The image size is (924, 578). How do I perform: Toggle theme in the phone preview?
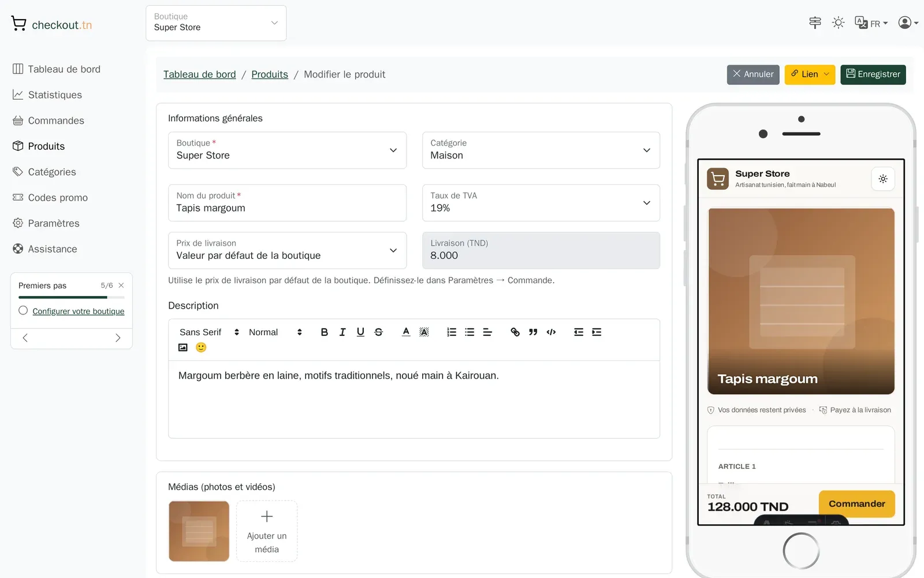point(883,179)
